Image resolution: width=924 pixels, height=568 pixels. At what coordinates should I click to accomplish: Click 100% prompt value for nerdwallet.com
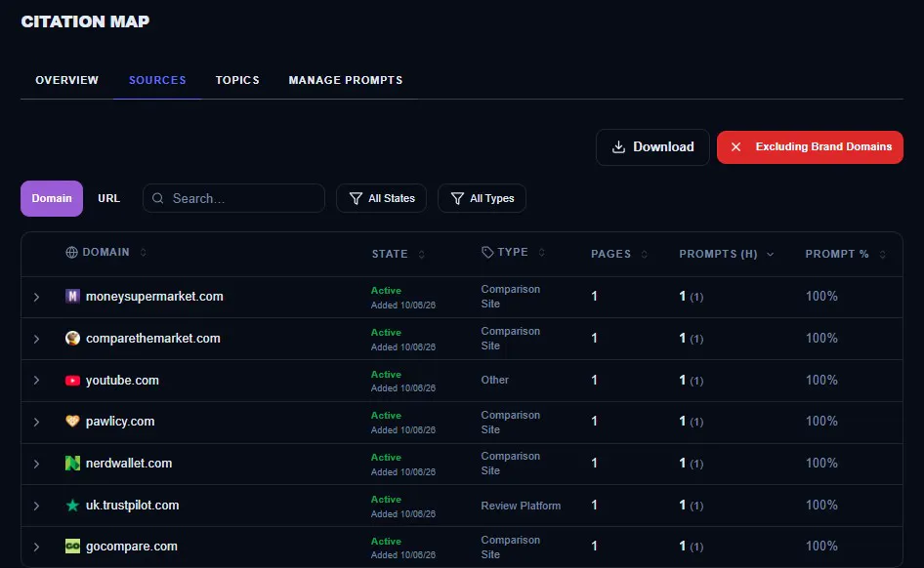[x=821, y=464]
